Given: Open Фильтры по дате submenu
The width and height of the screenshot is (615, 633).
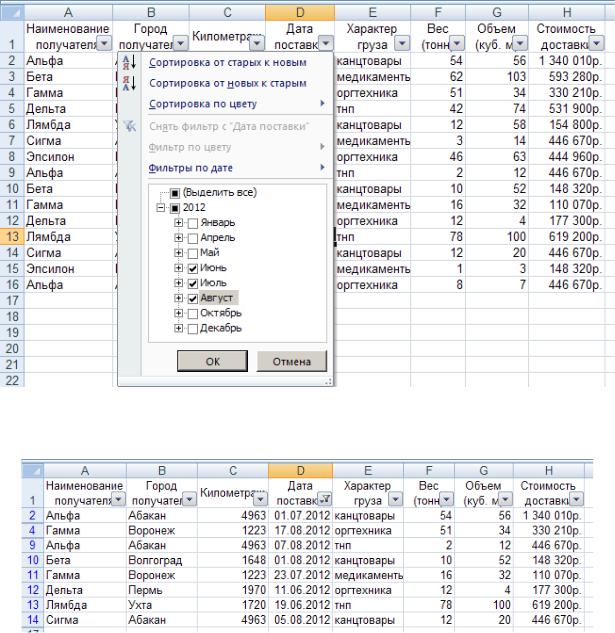Looking at the screenshot, I should 236,168.
